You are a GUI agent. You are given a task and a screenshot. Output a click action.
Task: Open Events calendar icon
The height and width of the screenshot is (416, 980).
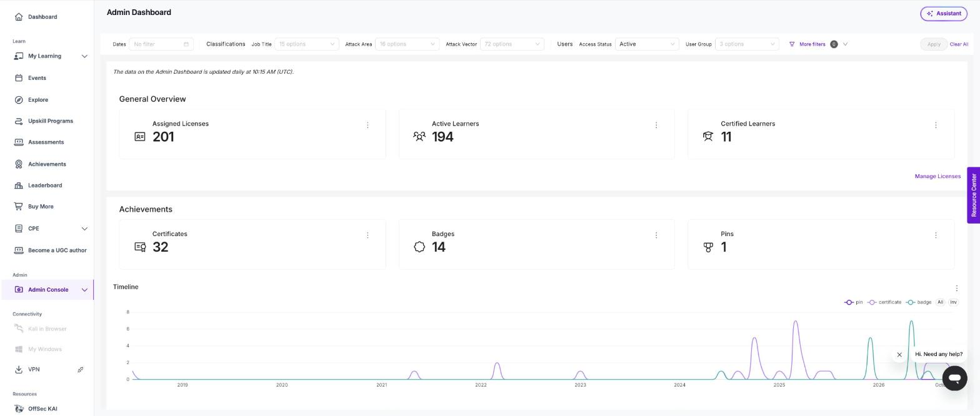[19, 78]
